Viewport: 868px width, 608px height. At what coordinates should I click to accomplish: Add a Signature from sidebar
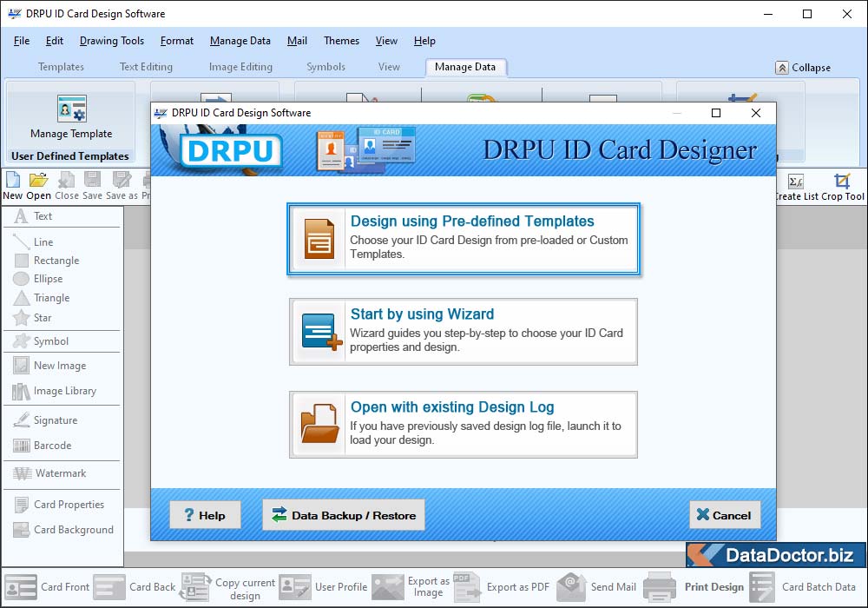tap(45, 420)
